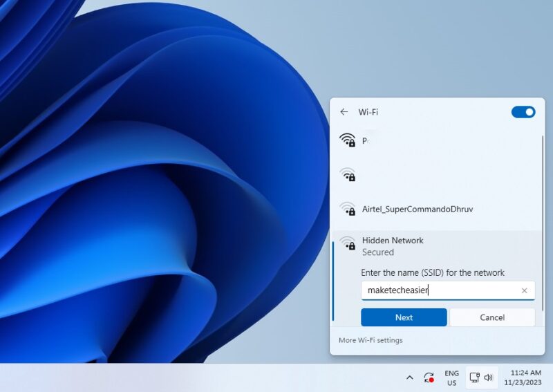Click the Cancel button
Image resolution: width=553 pixels, height=392 pixels.
(492, 317)
